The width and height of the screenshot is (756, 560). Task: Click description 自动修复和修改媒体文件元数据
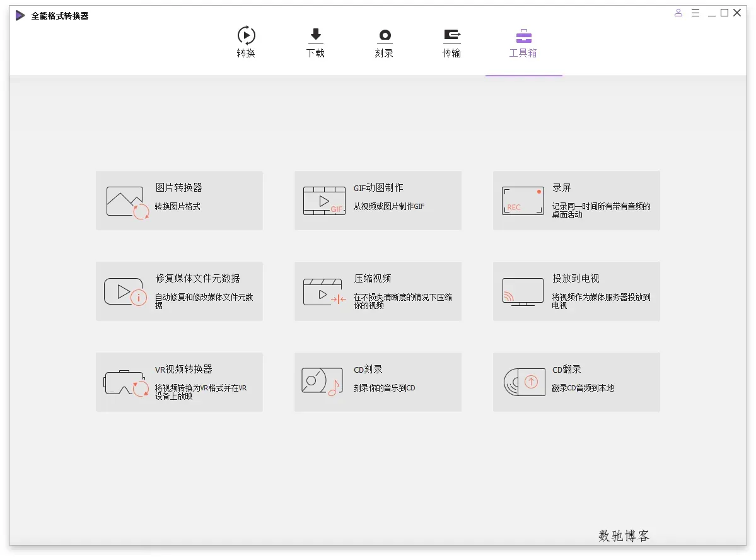point(204,301)
